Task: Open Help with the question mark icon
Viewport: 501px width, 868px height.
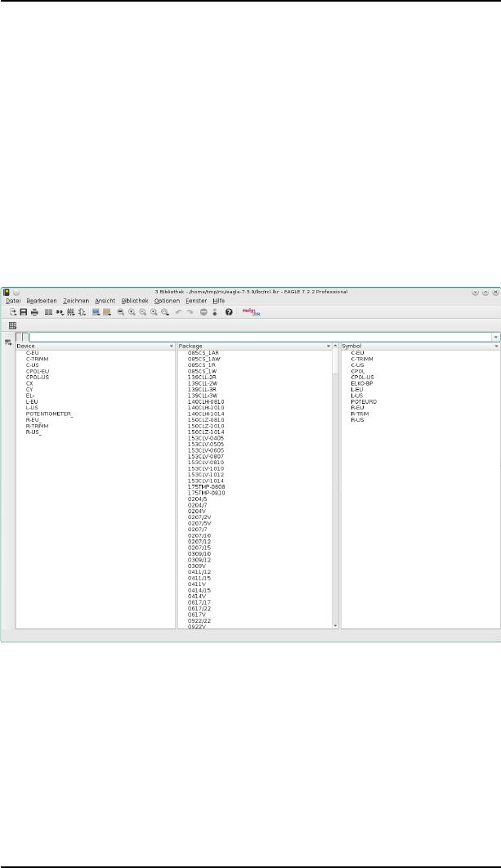Action: point(229,312)
